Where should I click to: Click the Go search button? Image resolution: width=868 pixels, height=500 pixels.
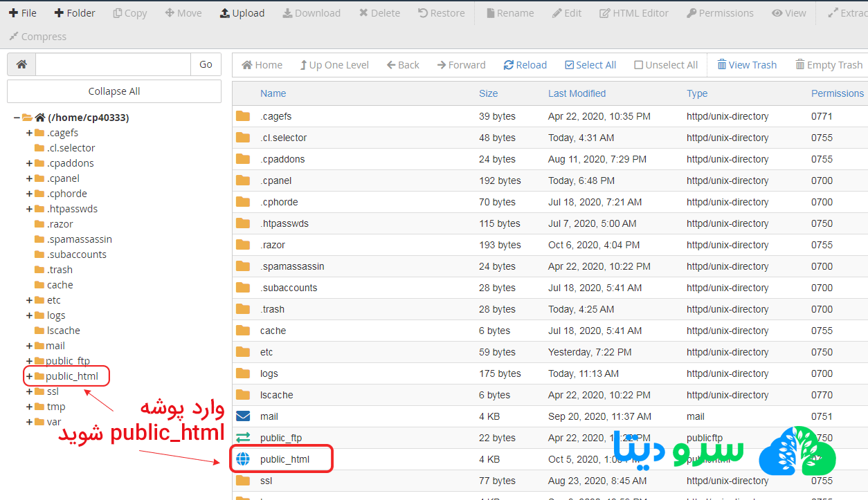206,64
